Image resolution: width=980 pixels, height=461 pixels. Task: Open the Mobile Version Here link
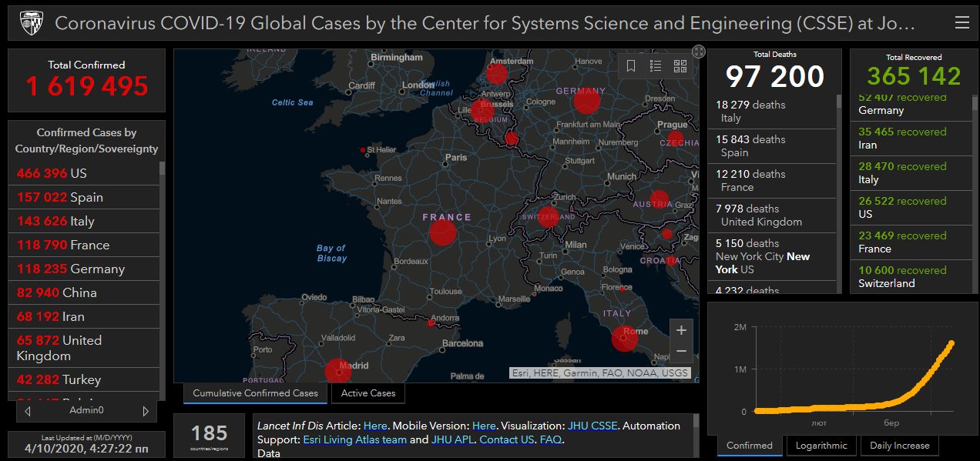pos(484,426)
